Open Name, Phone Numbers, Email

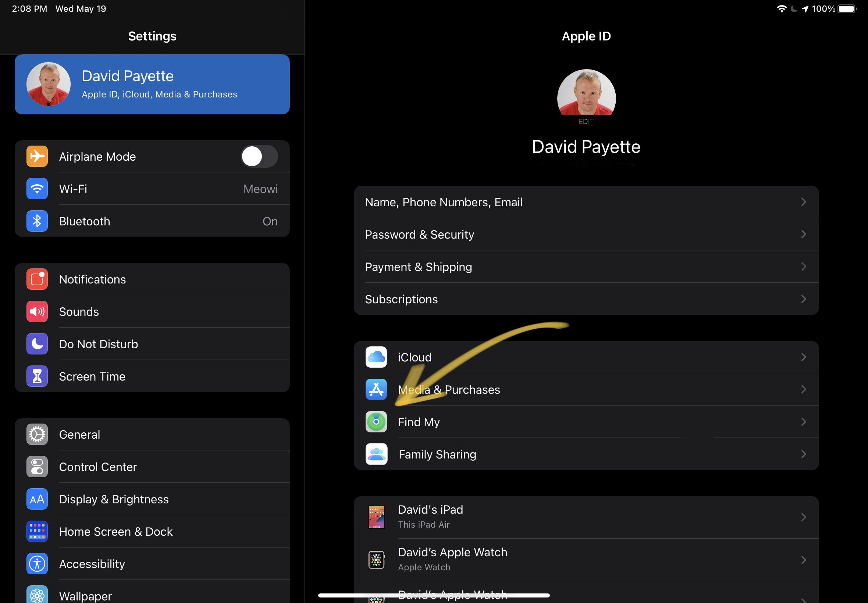[x=586, y=202]
